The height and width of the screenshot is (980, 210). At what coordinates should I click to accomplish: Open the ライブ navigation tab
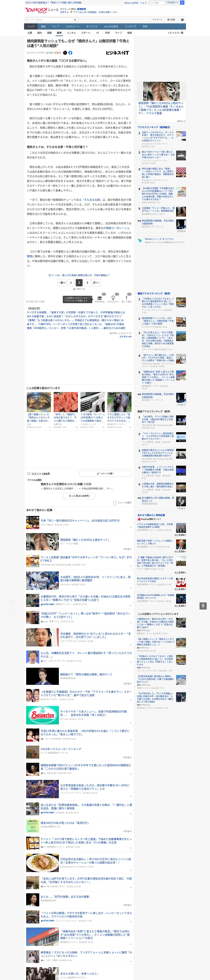[56, 27]
